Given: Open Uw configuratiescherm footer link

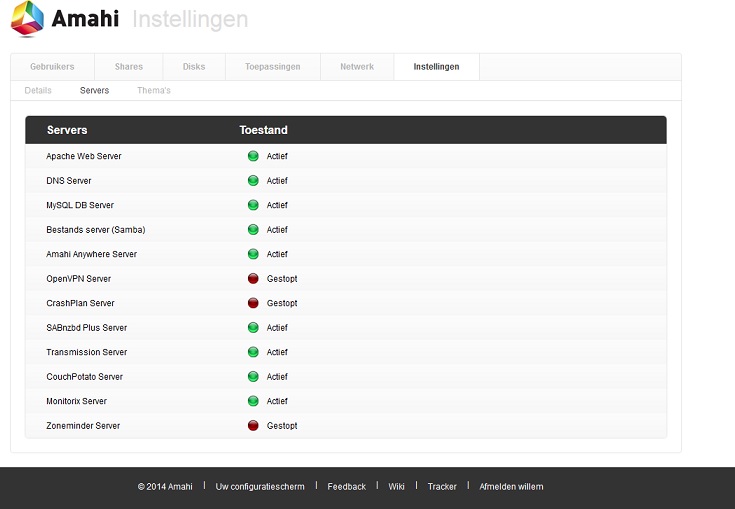Looking at the screenshot, I should (x=260, y=487).
